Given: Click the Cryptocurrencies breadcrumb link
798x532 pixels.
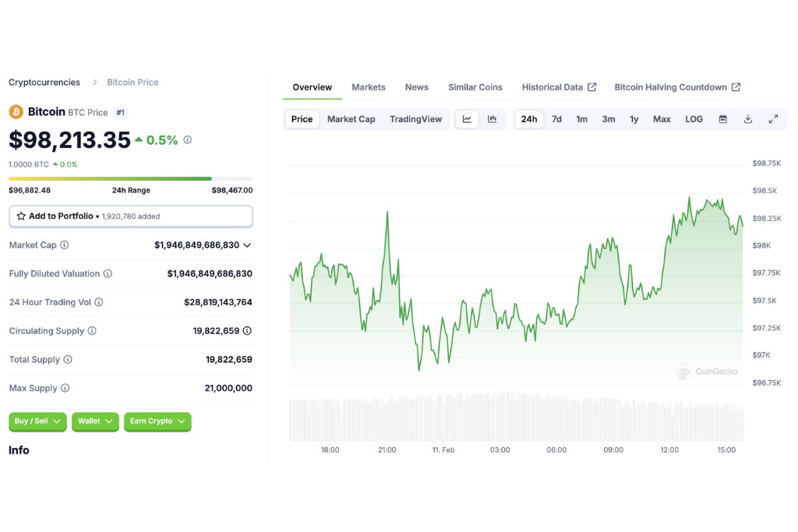Looking at the screenshot, I should [44, 83].
